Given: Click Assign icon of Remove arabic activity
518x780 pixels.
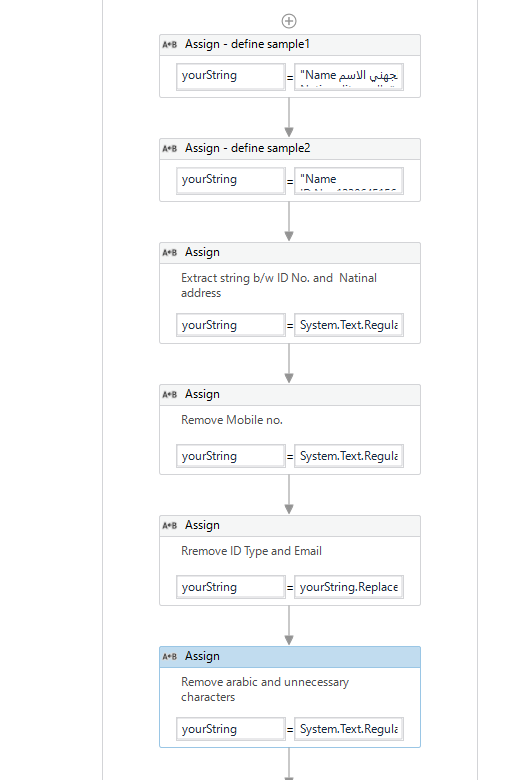Looking at the screenshot, I should [x=170, y=657].
